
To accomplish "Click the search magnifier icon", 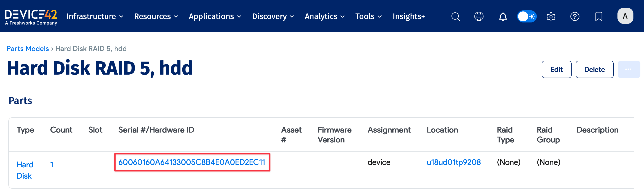I will 456,16.
